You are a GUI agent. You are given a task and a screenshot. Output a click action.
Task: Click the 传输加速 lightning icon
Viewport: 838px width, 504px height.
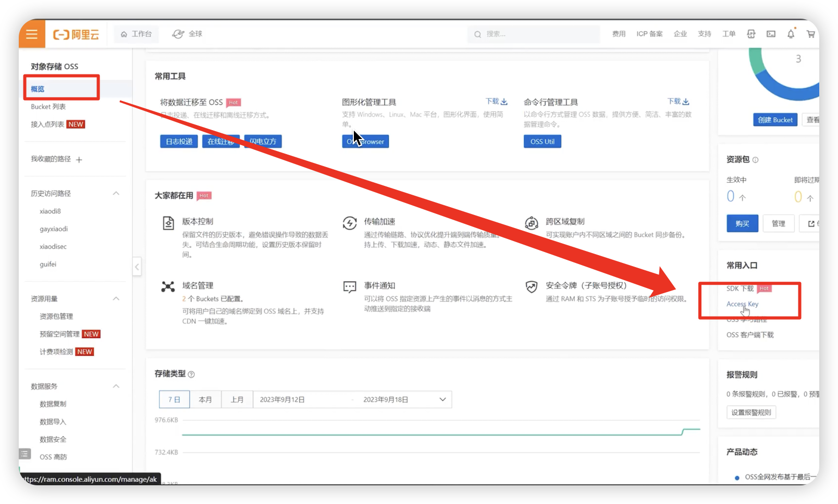tap(350, 223)
